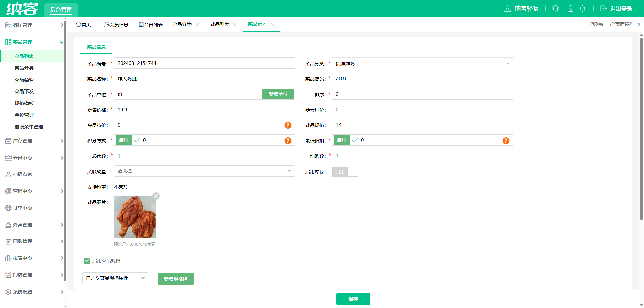The width and height of the screenshot is (644, 308).
Task: Click the logout arrow icon
Action: point(603,9)
